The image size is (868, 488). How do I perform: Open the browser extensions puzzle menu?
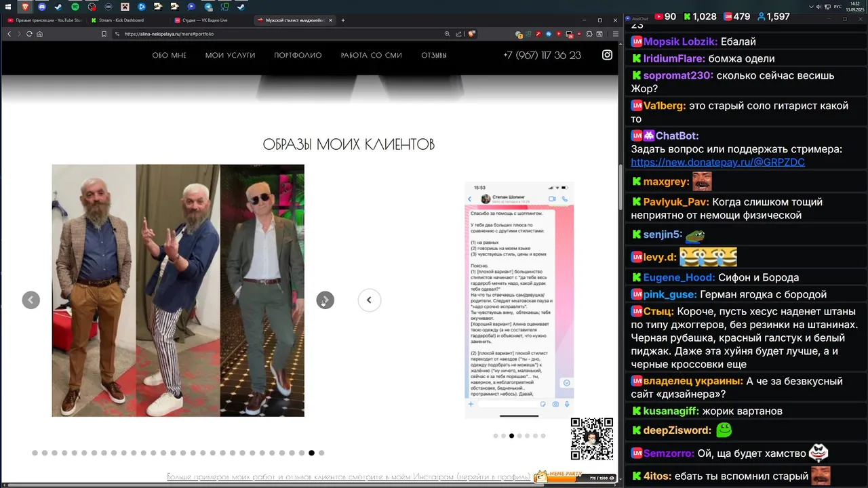point(589,34)
